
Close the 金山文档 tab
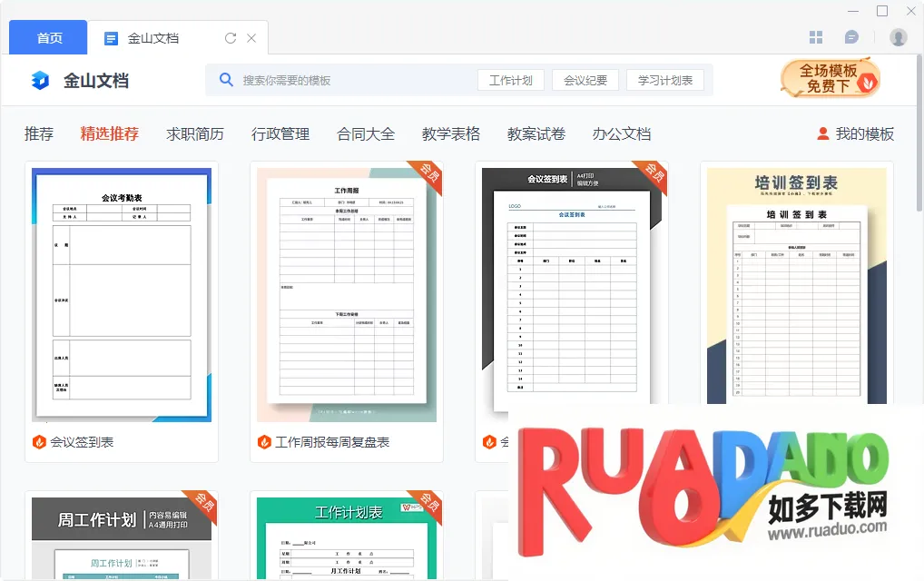251,38
